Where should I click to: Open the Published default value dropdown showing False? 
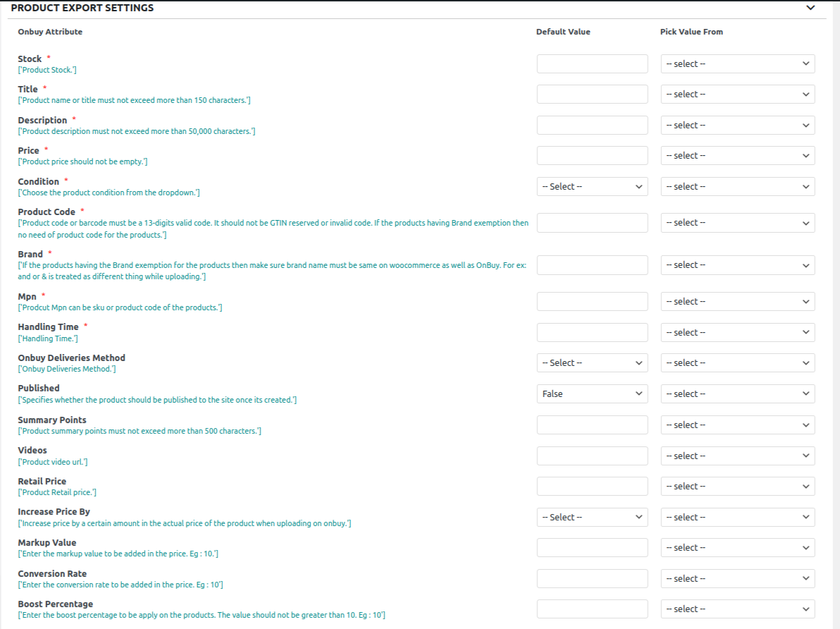592,394
